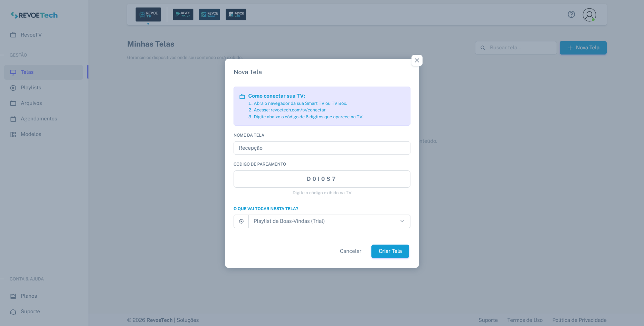The image size is (644, 326).
Task: Open the Agendamentos sidebar item
Action: coord(39,119)
